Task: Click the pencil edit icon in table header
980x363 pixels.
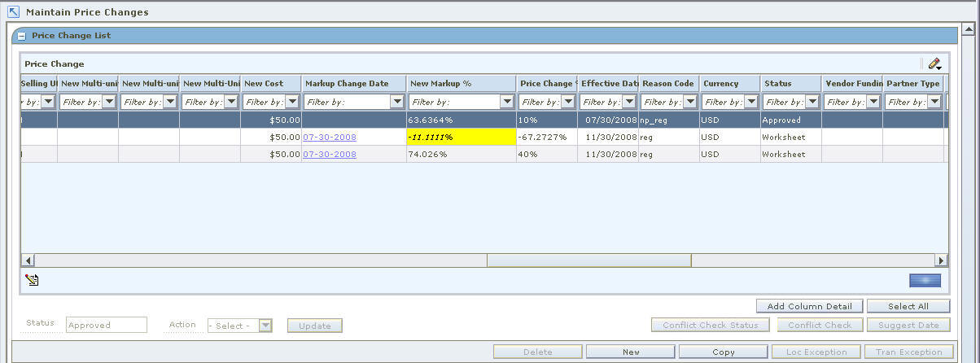Action: (934, 63)
